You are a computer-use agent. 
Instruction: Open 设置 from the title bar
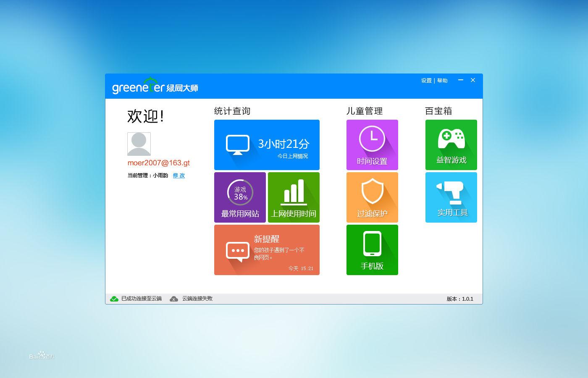click(426, 80)
